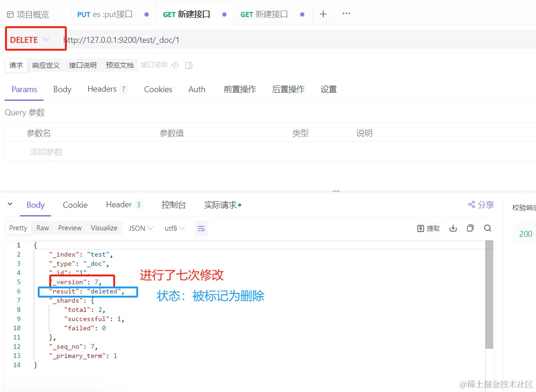Image resolution: width=536 pixels, height=392 pixels.
Task: Open the Auth tab
Action: coord(197,89)
